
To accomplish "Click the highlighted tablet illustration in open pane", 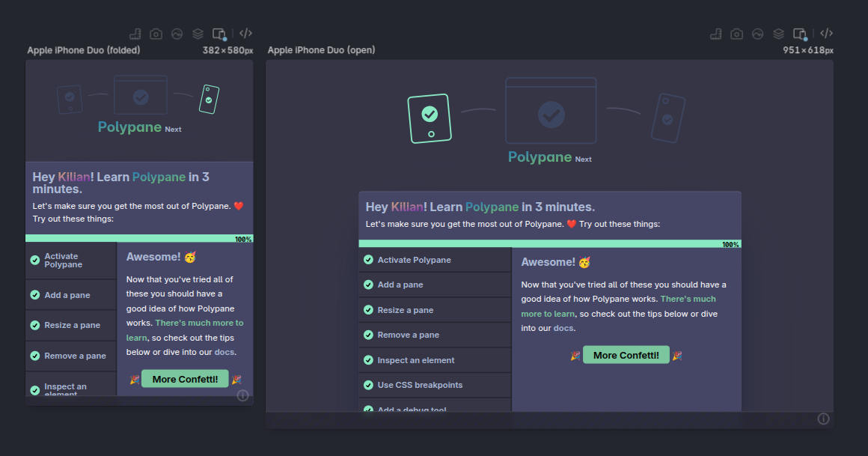I will (430, 118).
